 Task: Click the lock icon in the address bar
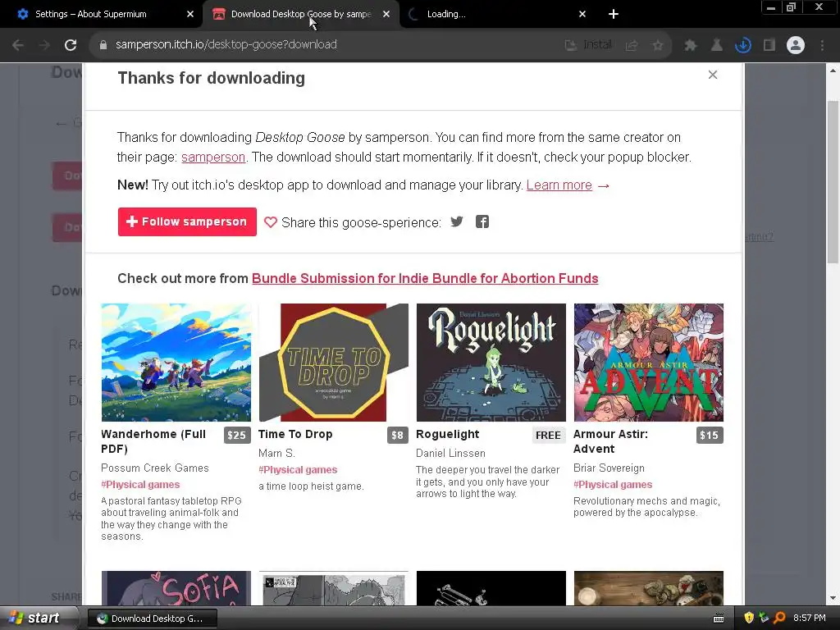103,45
